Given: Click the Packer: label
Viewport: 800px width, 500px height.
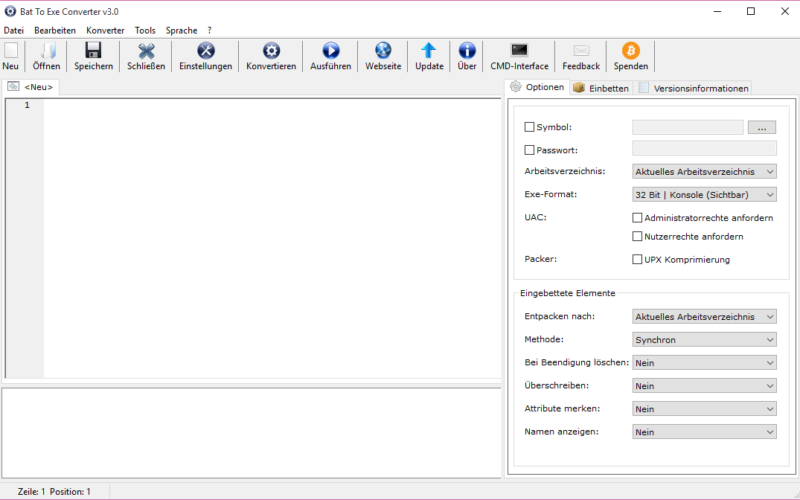Looking at the screenshot, I should tap(540, 259).
